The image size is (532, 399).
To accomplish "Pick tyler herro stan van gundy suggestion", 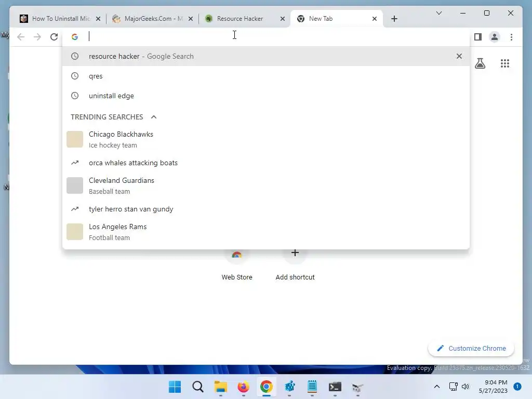I will 266,209.
